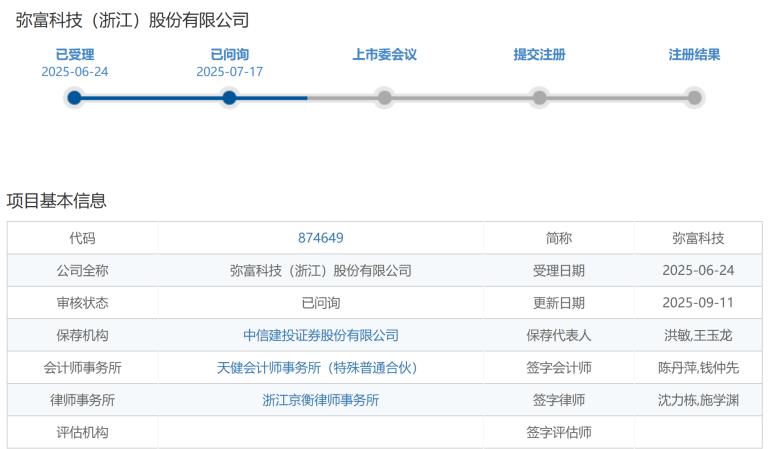Click the 已问询 progress step dot
777x449 pixels.
coord(229,98)
